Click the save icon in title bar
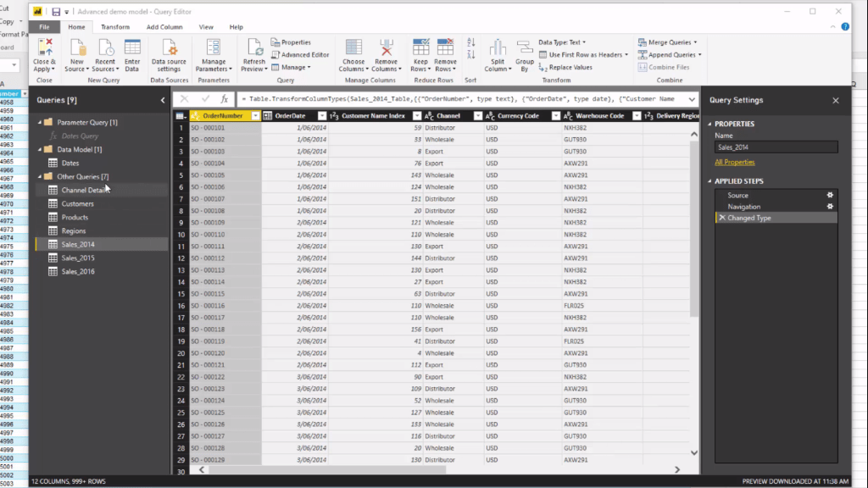 pos(56,12)
